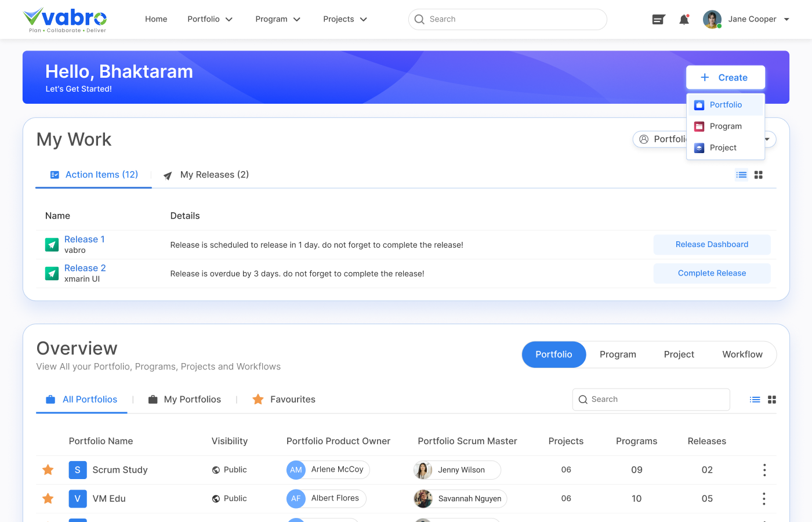Toggle the favourite star for VM Edu
This screenshot has width=812, height=522.
(x=48, y=499)
